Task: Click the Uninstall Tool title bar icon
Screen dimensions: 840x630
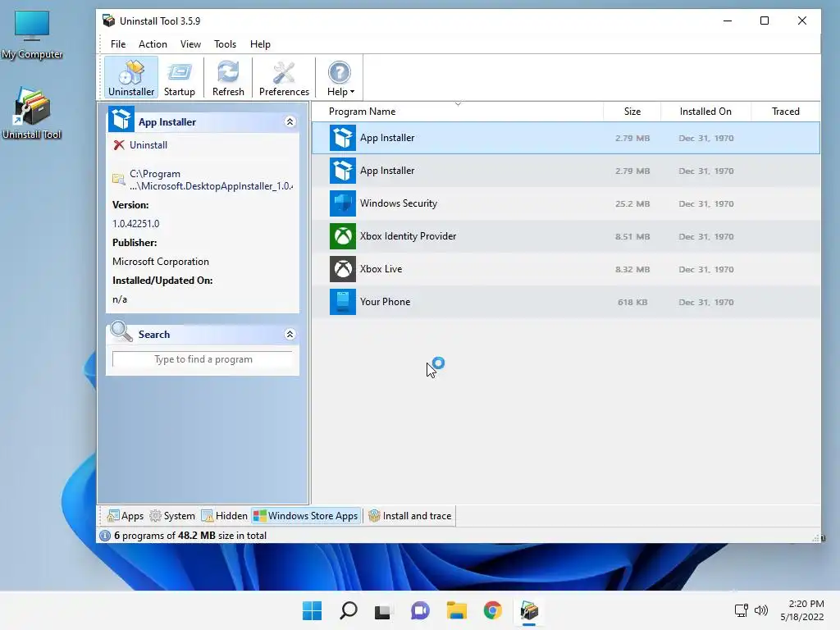Action: [109, 21]
